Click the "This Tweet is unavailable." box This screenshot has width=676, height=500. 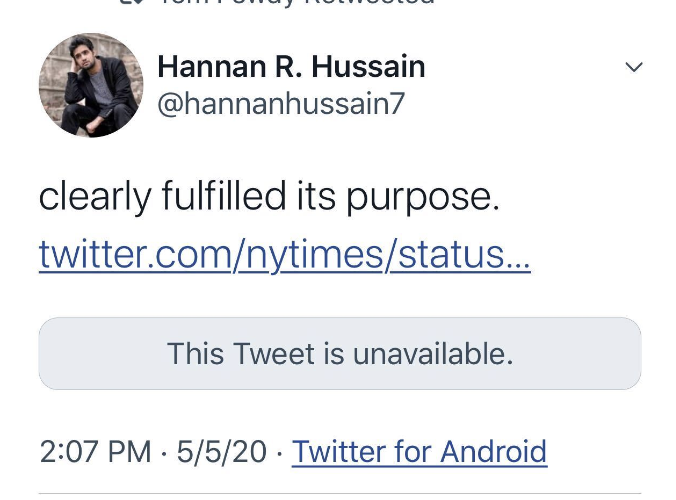[x=339, y=353]
